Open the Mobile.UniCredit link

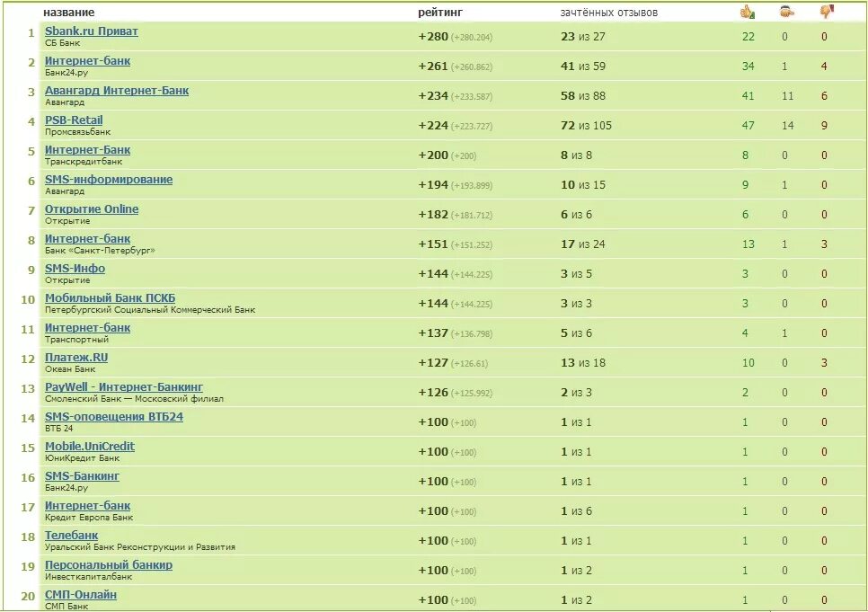90,447
